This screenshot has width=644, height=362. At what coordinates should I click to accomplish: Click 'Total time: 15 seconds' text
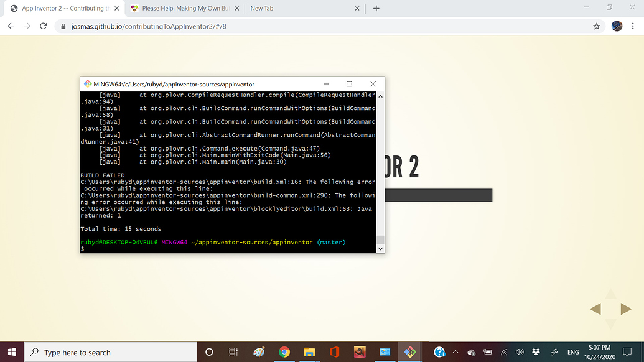click(121, 229)
